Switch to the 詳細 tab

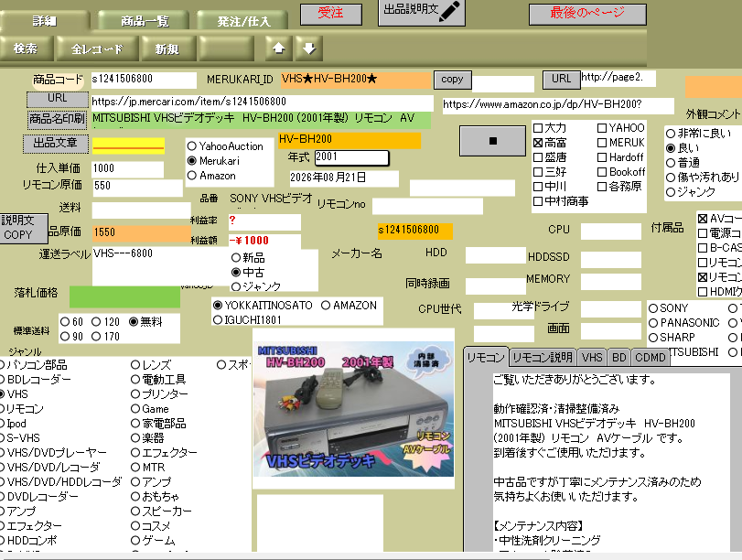click(x=45, y=21)
